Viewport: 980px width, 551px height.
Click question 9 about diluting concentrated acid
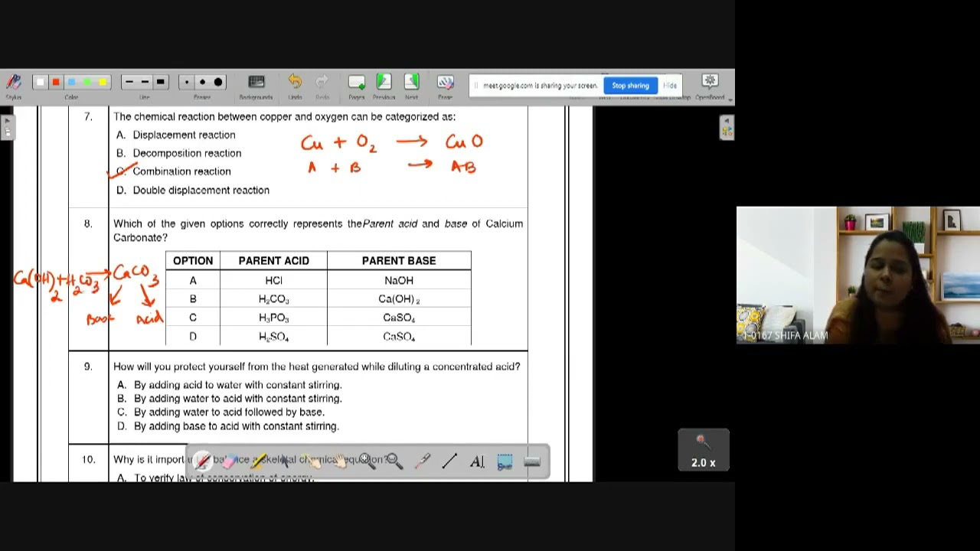(316, 367)
